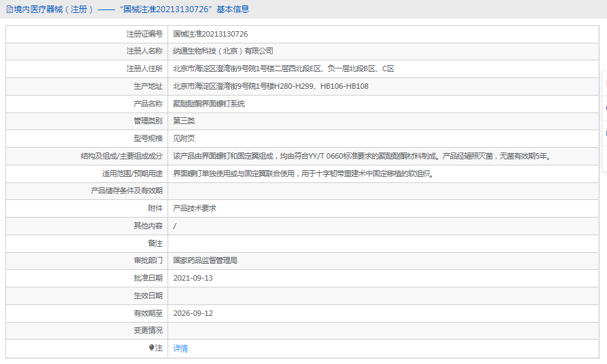Click the 管理类别 label
The width and height of the screenshot is (607, 364).
[x=149, y=121]
